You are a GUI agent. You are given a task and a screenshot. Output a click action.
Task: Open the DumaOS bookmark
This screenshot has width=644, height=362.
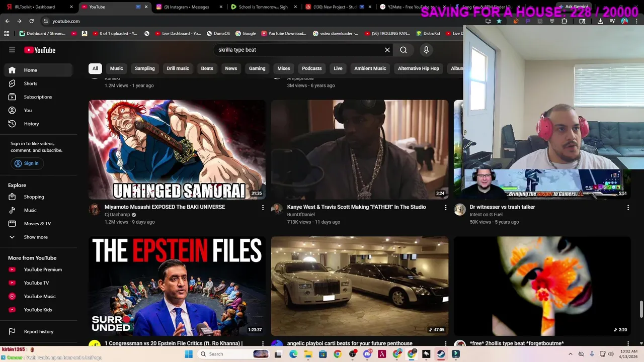tap(218, 34)
